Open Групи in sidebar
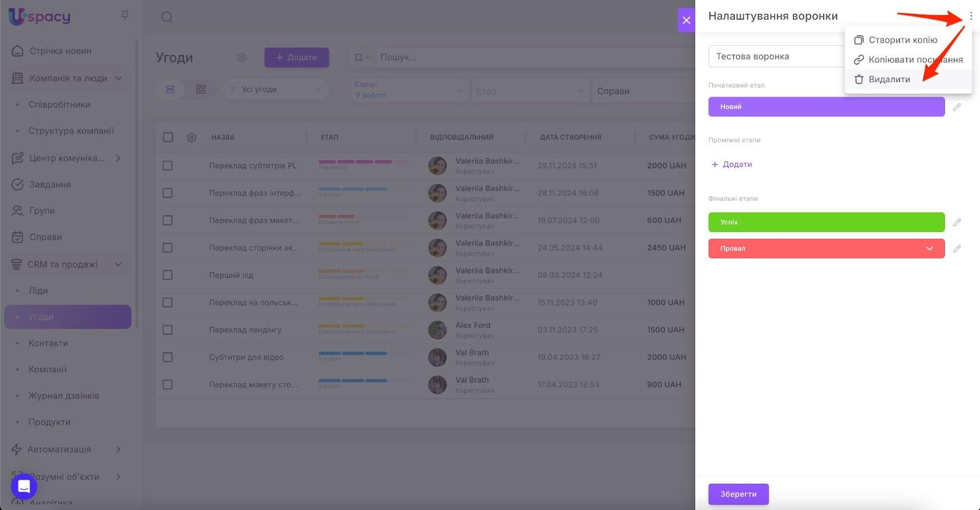The height and width of the screenshot is (510, 980). [x=42, y=211]
